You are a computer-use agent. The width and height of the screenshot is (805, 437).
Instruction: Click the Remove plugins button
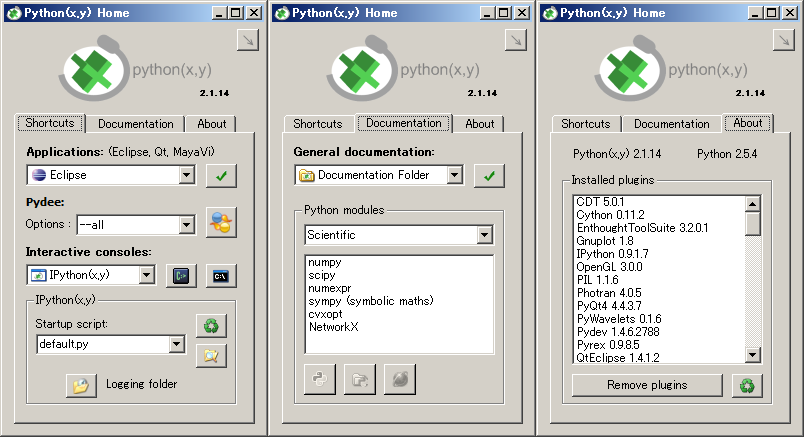(647, 385)
